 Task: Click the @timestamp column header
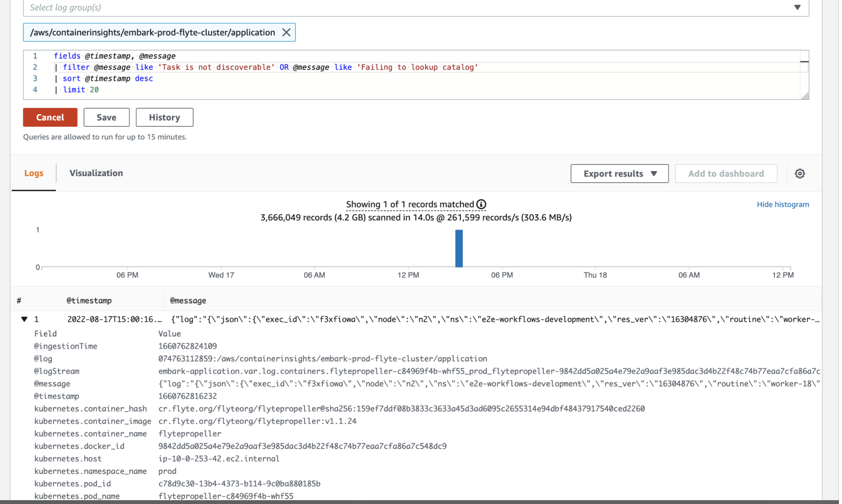coord(89,301)
